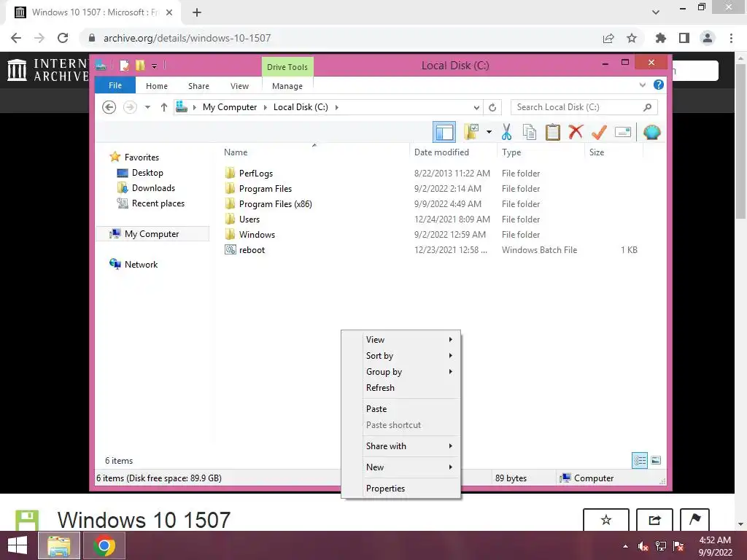Click the Favorites star heading
Image resolution: width=747 pixels, height=560 pixels.
coord(142,157)
